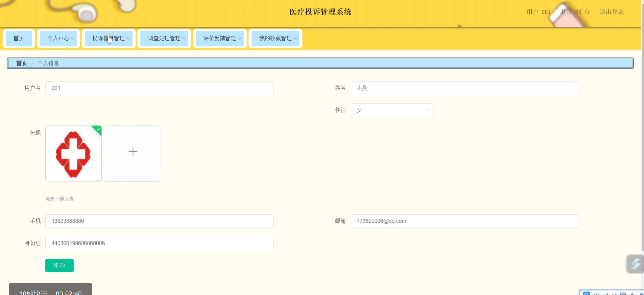Click the plus icon to upload avatar
This screenshot has width=644, height=295.
[x=133, y=152]
